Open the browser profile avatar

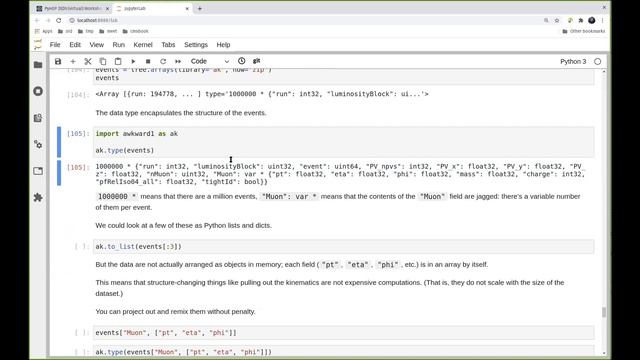591,20
